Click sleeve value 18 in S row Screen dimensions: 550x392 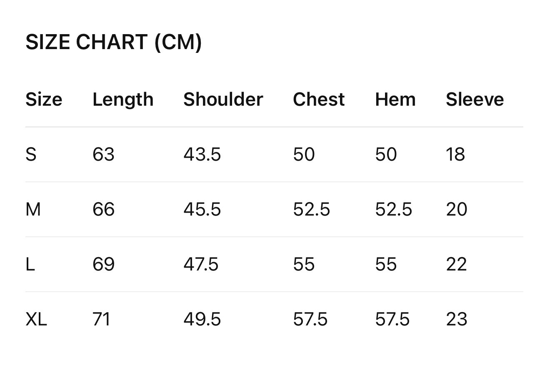[x=455, y=154]
